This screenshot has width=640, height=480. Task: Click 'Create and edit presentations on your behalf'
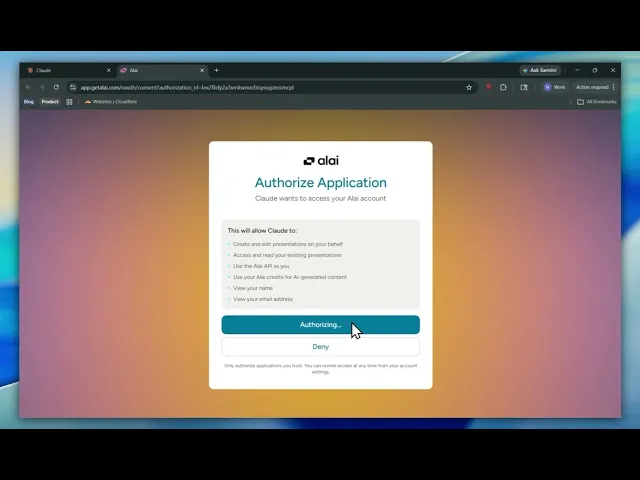tap(288, 244)
